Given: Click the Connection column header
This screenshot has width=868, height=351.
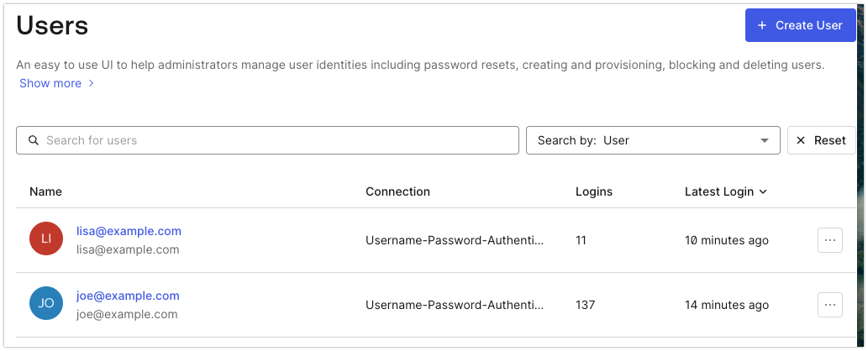Looking at the screenshot, I should pyautogui.click(x=397, y=191).
